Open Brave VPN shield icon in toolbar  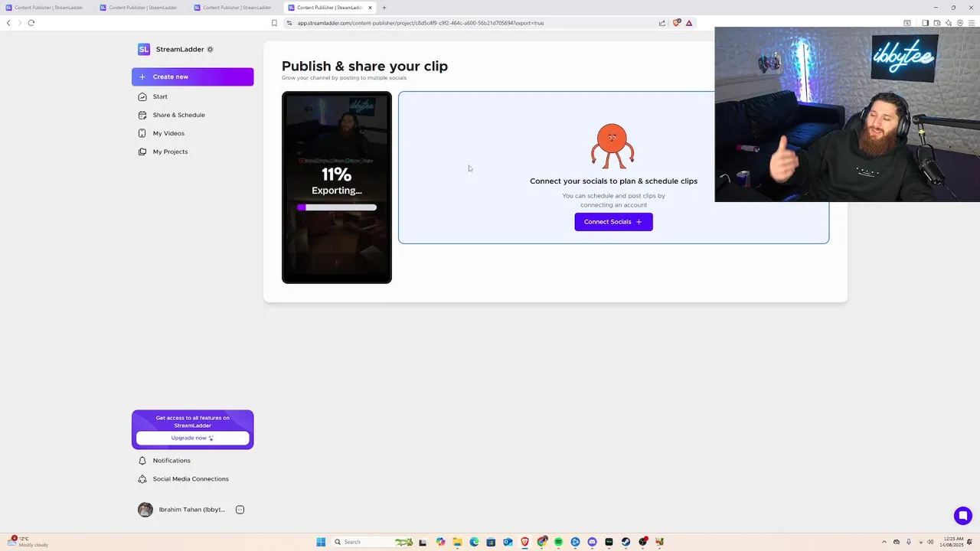pos(960,23)
